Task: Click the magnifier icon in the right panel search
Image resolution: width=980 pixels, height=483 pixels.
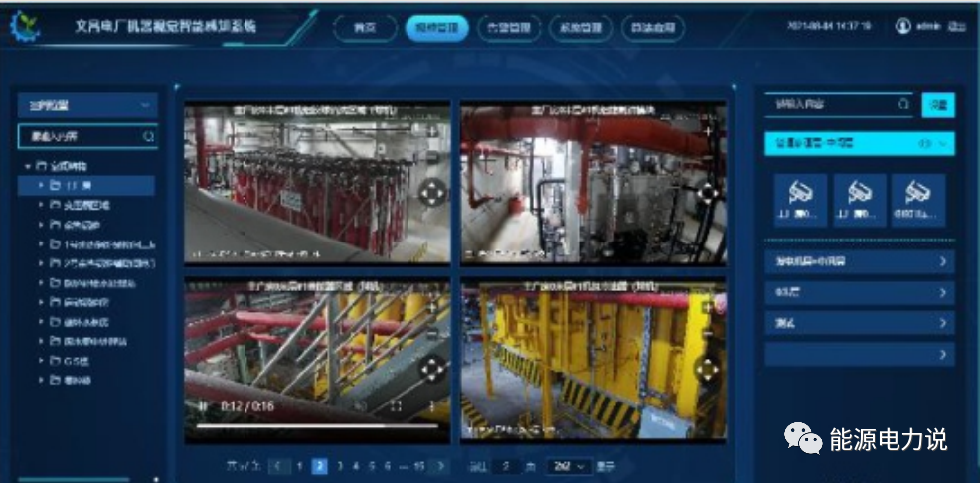Action: click(903, 104)
